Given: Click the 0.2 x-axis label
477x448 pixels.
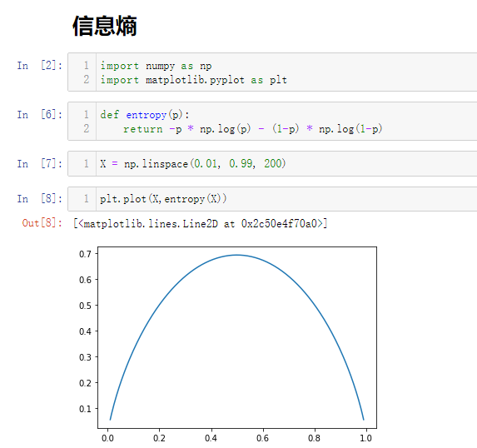Looking at the screenshot, I should click(159, 438).
